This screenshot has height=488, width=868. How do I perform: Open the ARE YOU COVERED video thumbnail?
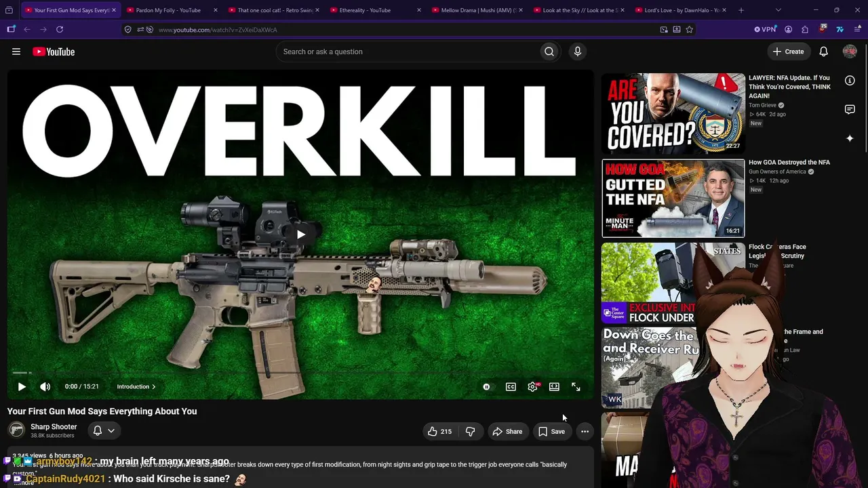(673, 113)
